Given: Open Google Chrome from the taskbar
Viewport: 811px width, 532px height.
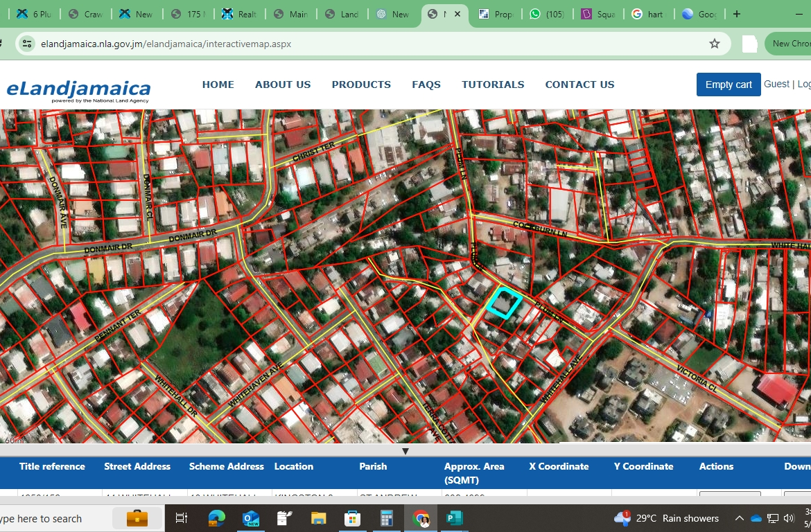Looking at the screenshot, I should coord(421,517).
